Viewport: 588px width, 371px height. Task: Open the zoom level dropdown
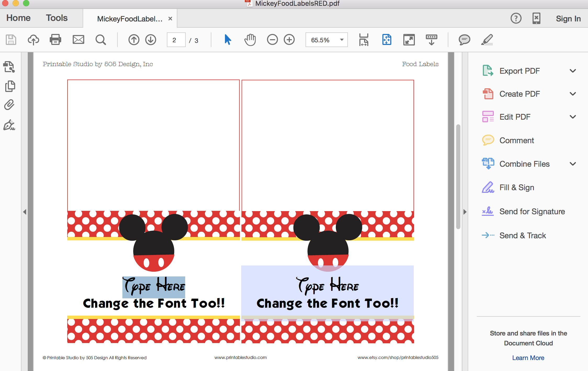tap(341, 40)
